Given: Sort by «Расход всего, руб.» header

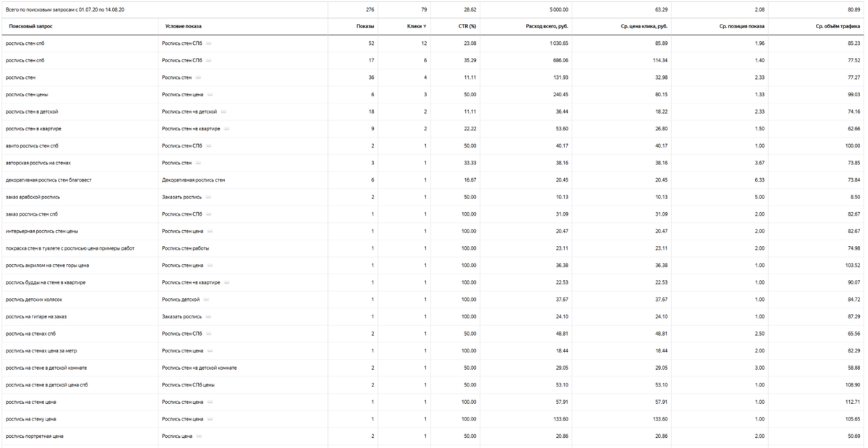Looking at the screenshot, I should point(547,26).
